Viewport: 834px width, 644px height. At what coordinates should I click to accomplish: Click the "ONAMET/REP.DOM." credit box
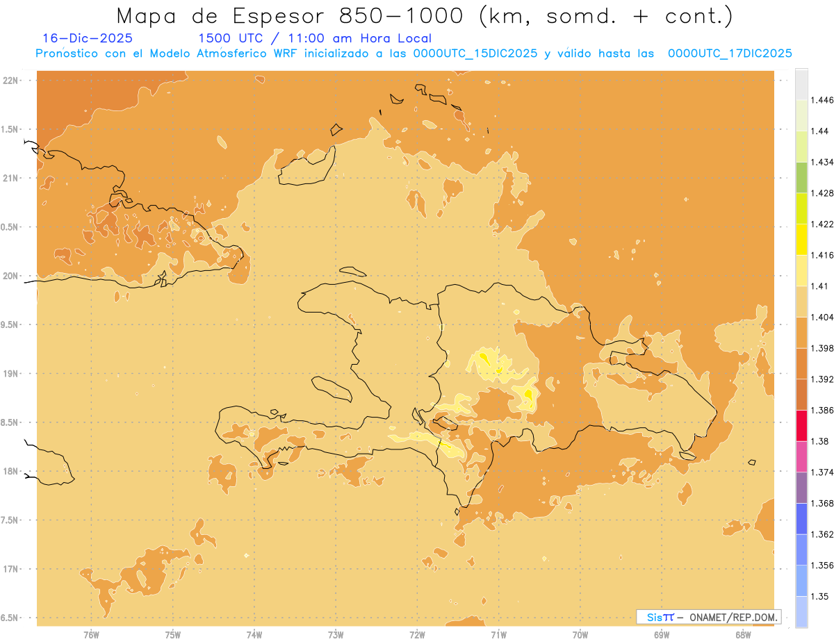tap(708, 617)
